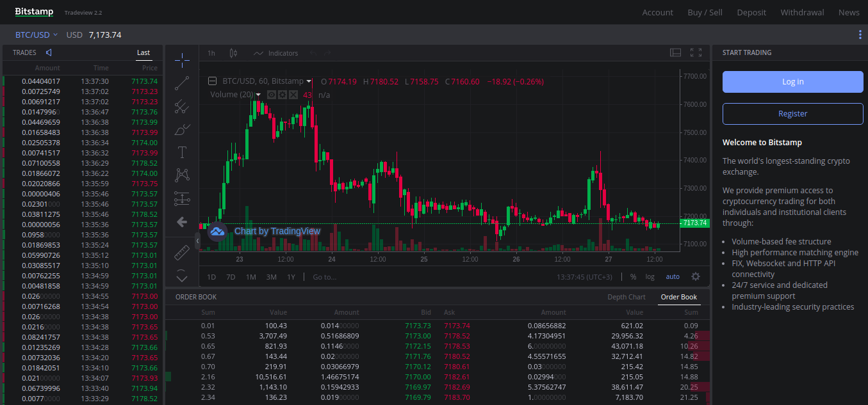
Task: Set chart range to 7D
Action: (x=231, y=277)
